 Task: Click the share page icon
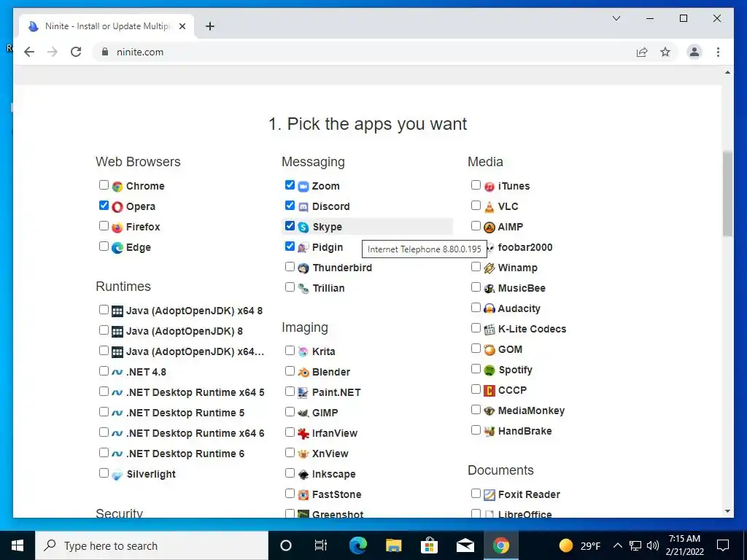(x=642, y=52)
